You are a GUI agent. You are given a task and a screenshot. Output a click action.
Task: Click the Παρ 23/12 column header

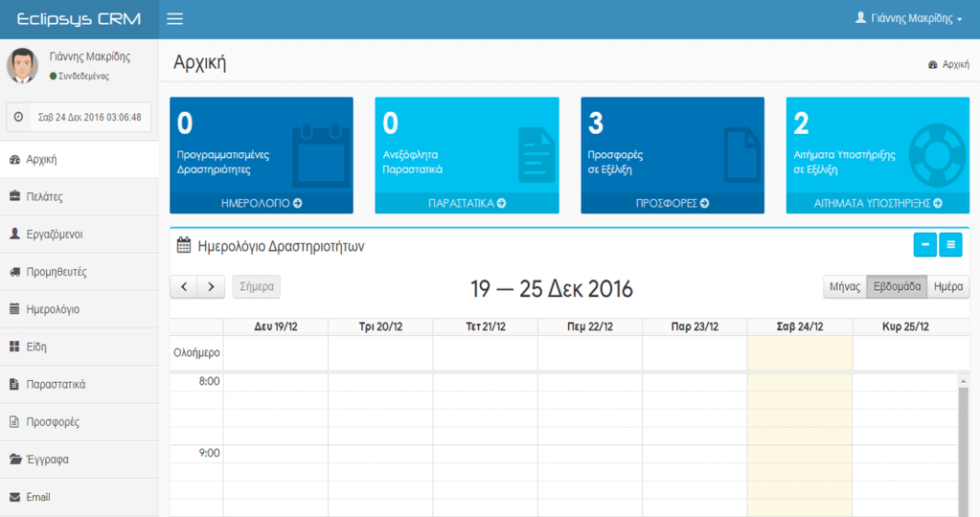pos(695,326)
